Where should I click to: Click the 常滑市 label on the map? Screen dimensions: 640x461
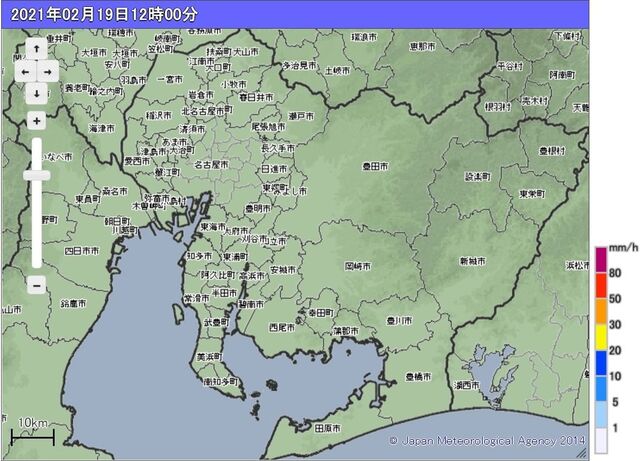(196, 299)
